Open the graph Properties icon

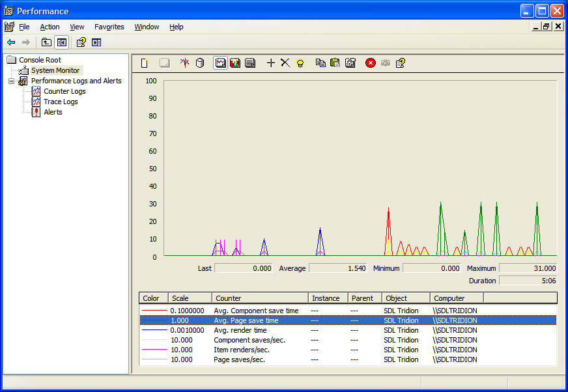pyautogui.click(x=350, y=63)
